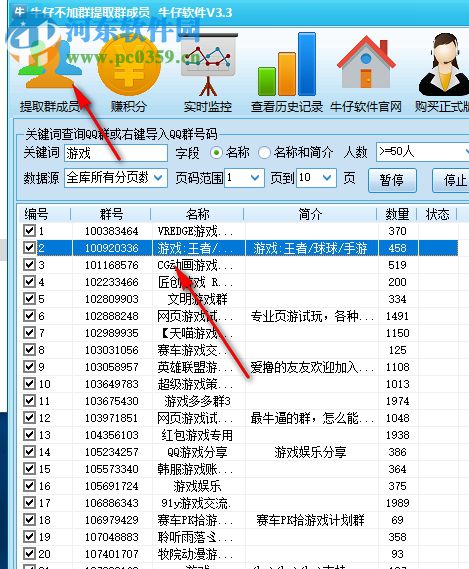
Task: Open the 人数 >=50人 dropdown
Action: point(423,152)
